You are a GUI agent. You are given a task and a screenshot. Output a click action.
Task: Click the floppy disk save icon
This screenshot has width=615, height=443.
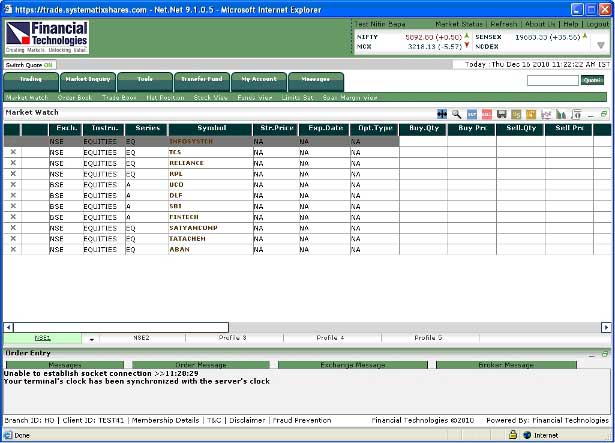click(502, 114)
